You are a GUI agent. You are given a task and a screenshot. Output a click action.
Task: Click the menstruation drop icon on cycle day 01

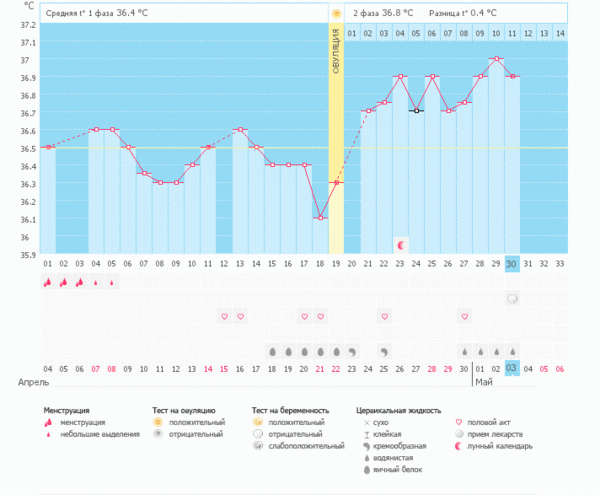[47, 283]
